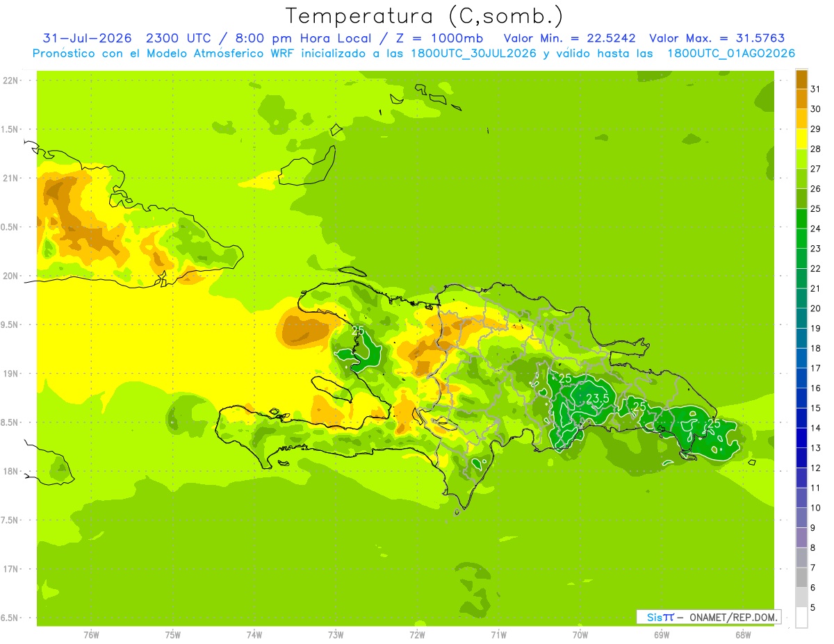Image resolution: width=834 pixels, height=644 pixels.
Task: Click the "71W" longitude label
Action: tap(498, 634)
